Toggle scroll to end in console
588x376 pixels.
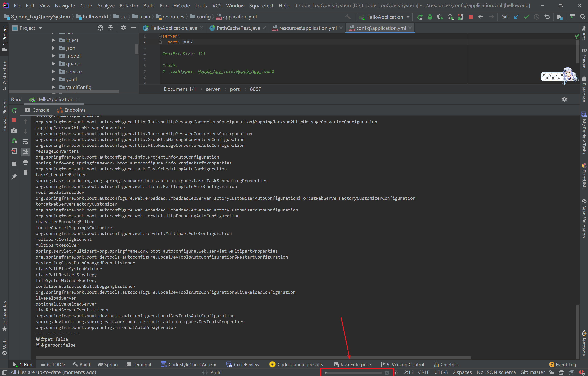coord(25,152)
